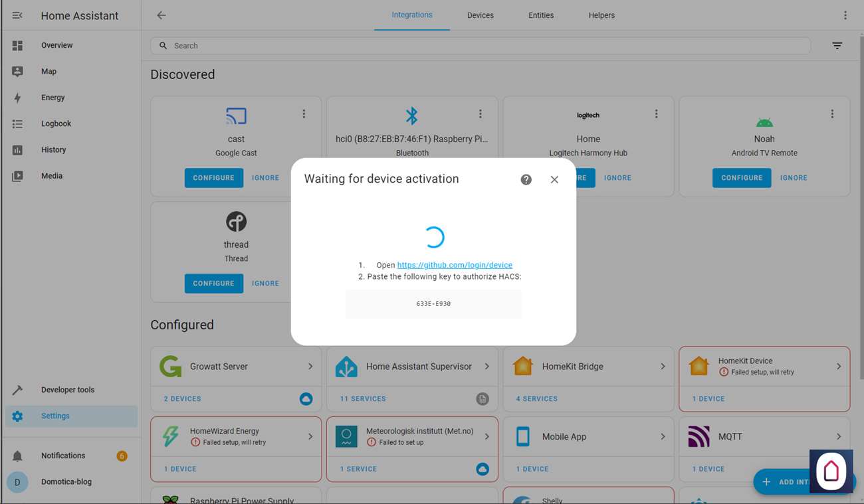The image size is (864, 504).
Task: Click the cloud badge on Growatt Server
Action: click(x=306, y=399)
